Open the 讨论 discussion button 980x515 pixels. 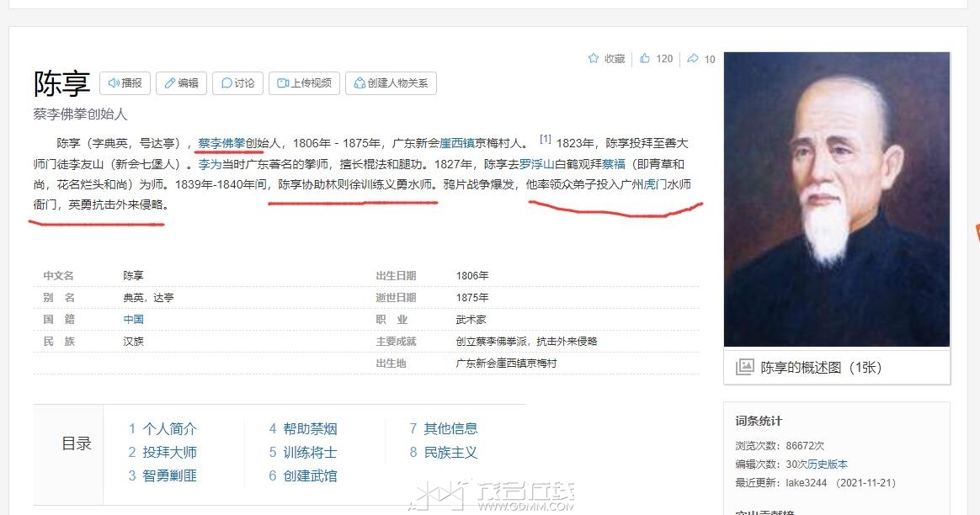237,83
